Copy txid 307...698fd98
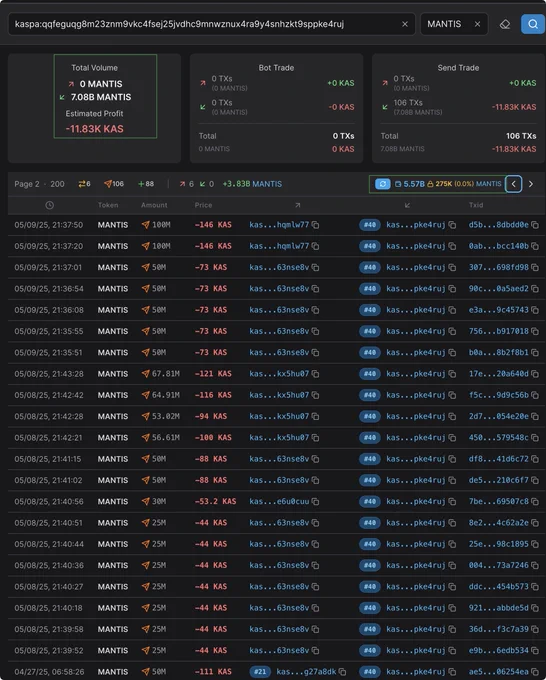The image size is (546, 680). pos(535,267)
